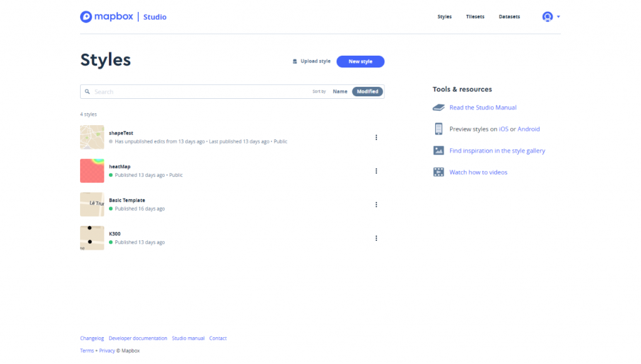This screenshot has height=364, width=641.
Task: Click the how-to videos film icon
Action: click(439, 172)
